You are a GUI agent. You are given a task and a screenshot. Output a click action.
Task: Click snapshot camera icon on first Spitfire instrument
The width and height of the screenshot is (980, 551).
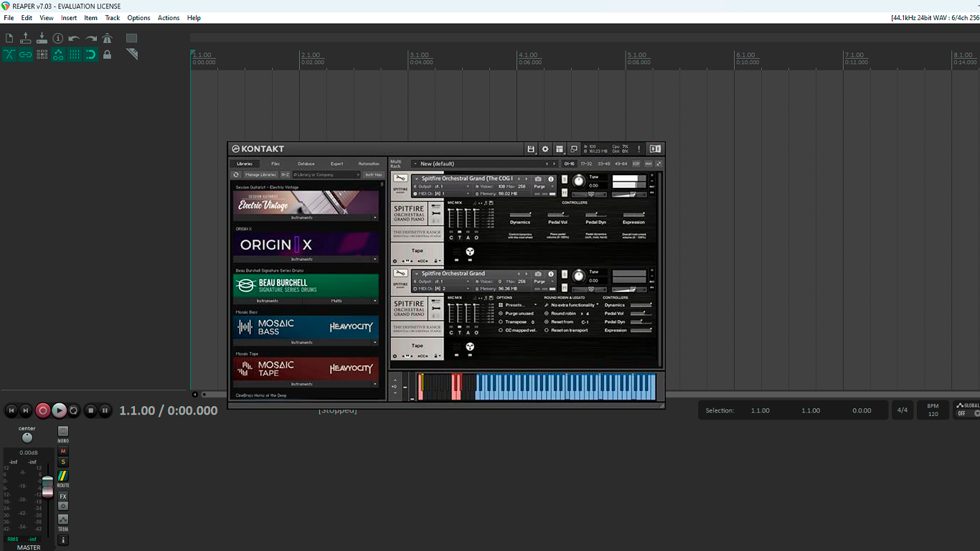click(x=538, y=179)
